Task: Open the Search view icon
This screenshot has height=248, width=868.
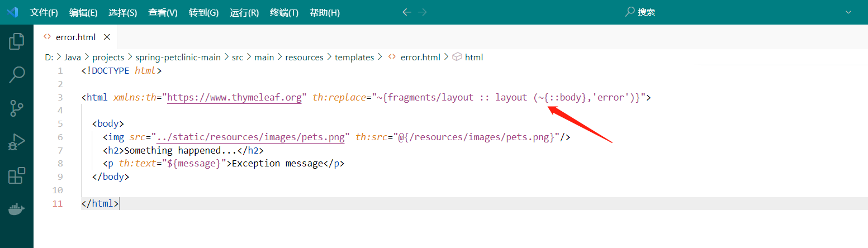Action: 17,75
